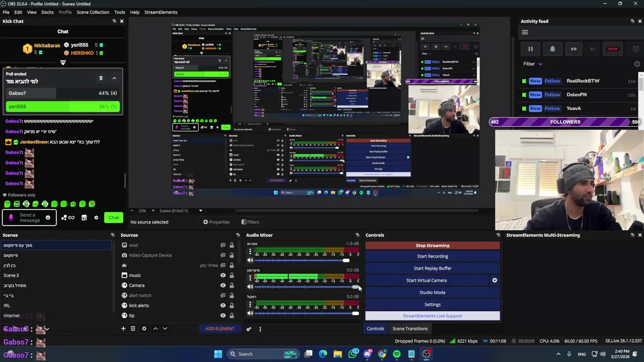Click the Send a message input field

[x=28, y=218]
